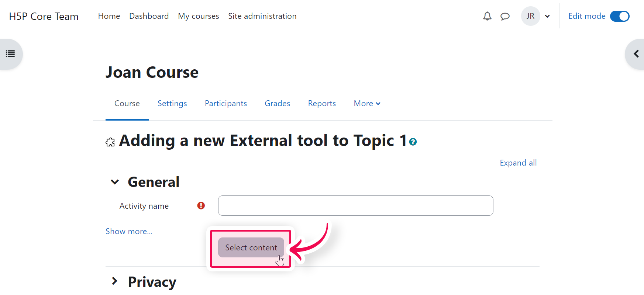Image resolution: width=644 pixels, height=295 pixels.
Task: Open the messaging speech bubble icon
Action: tap(505, 16)
